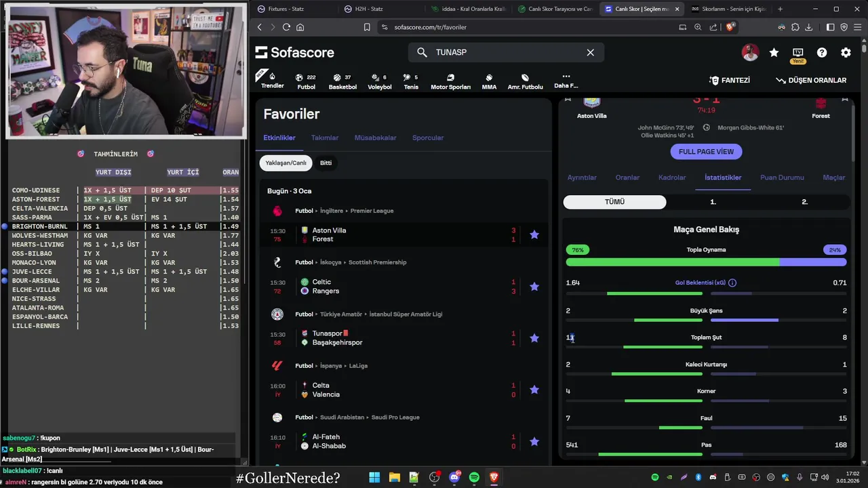The height and width of the screenshot is (488, 868).
Task: Go to the browser home page
Action: [300, 27]
